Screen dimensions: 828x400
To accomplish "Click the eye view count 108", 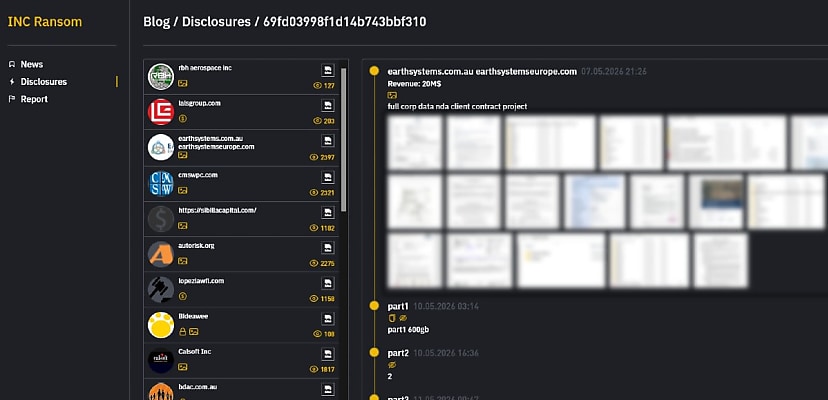I will pos(324,334).
